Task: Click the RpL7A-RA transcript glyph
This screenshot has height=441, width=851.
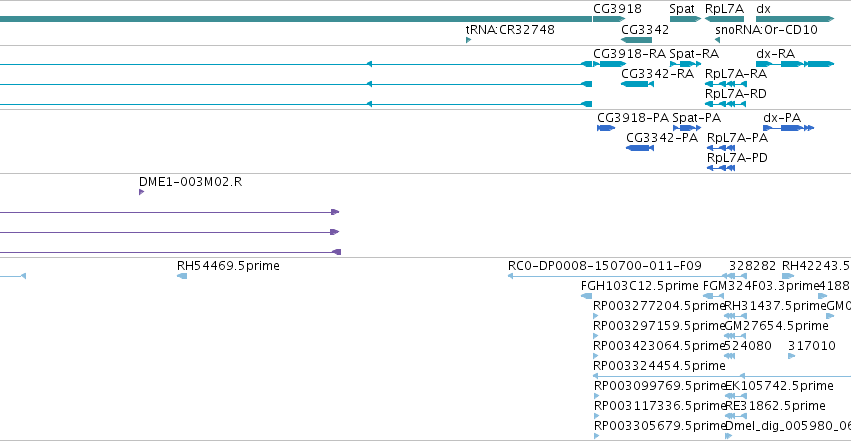Action: tap(726, 84)
